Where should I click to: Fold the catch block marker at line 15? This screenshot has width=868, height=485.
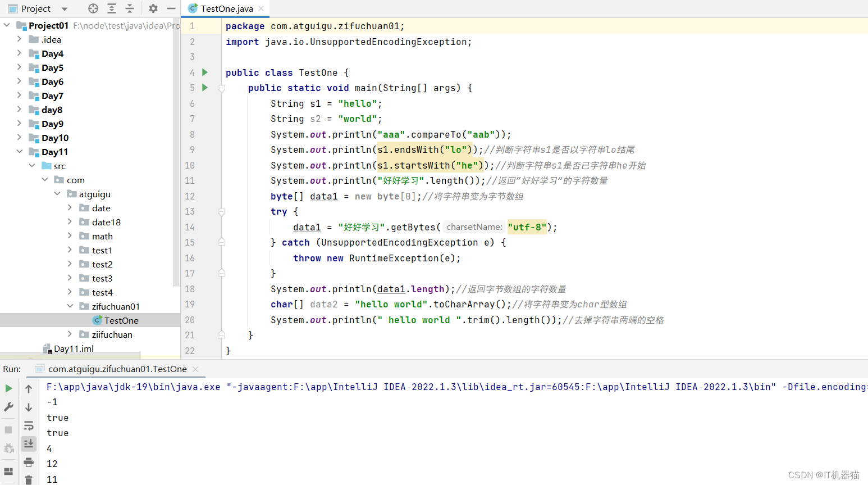click(222, 242)
